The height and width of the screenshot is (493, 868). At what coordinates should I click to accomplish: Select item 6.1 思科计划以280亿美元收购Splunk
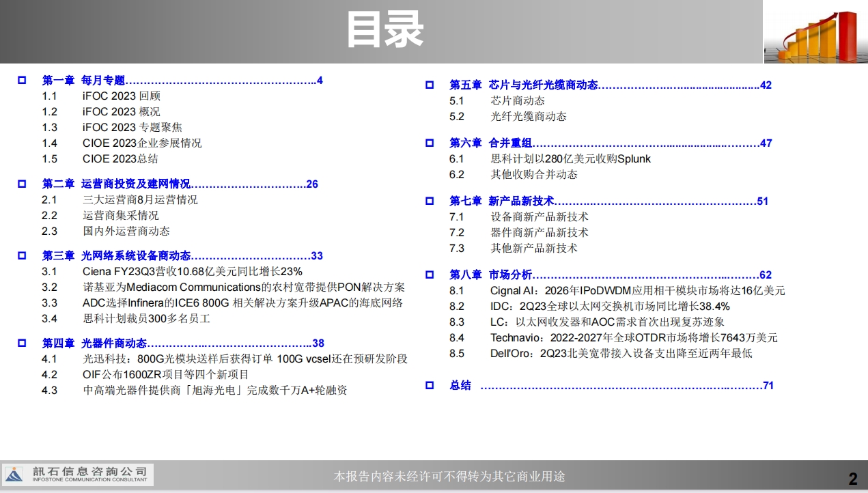pyautogui.click(x=570, y=159)
